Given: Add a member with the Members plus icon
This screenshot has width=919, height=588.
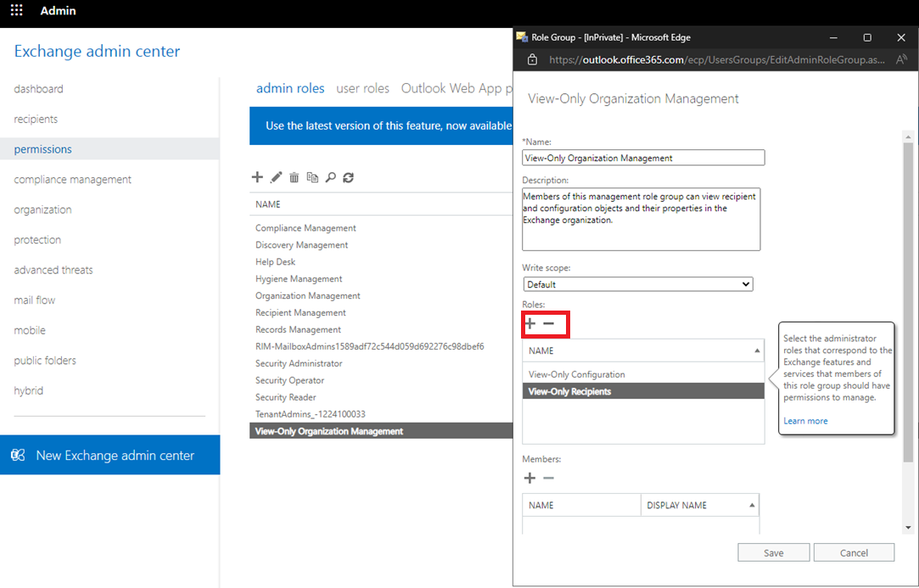Looking at the screenshot, I should tap(530, 479).
